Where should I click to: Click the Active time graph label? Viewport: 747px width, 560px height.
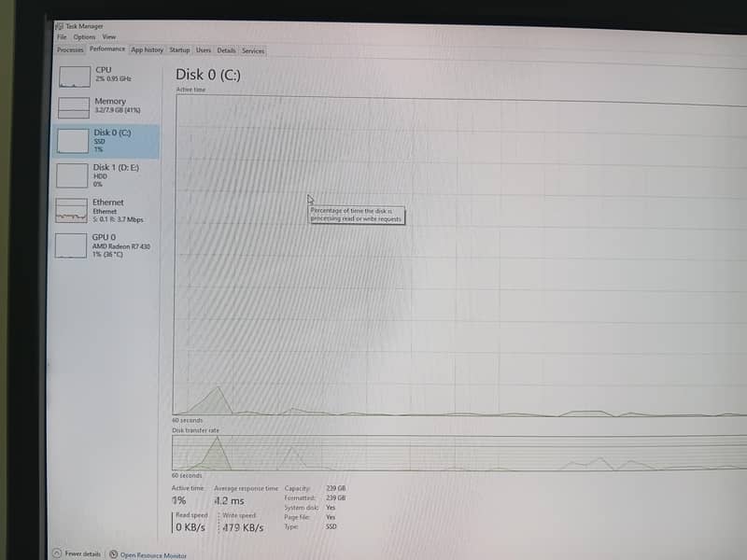190,90
